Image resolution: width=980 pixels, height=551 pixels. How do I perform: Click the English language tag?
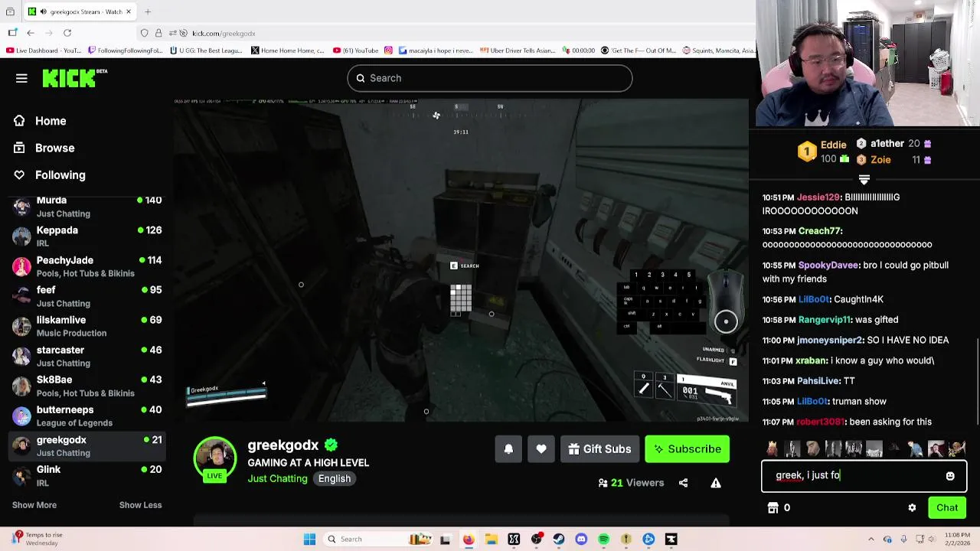335,478
